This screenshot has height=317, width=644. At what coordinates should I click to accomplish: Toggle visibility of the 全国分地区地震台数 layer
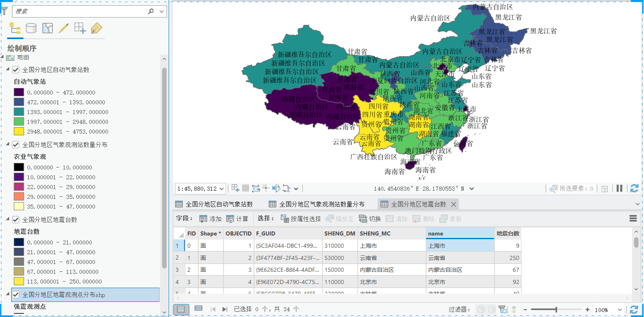(x=16, y=220)
